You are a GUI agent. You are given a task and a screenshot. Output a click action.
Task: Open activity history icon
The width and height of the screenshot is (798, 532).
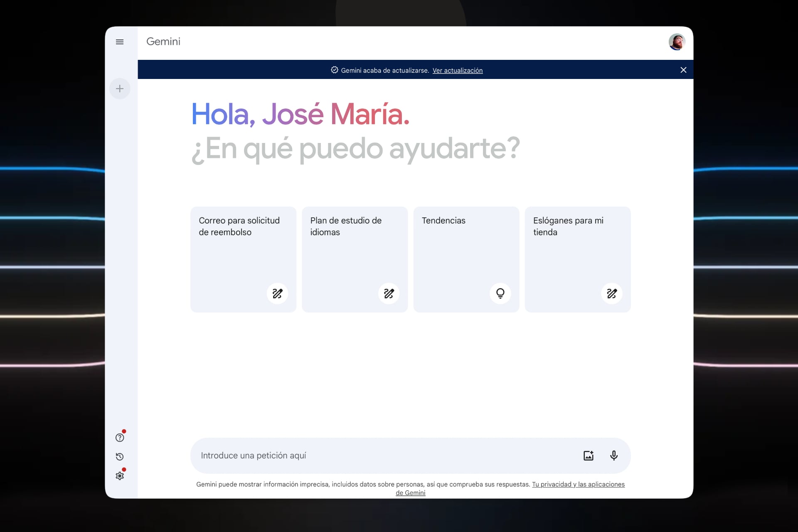pos(120,457)
